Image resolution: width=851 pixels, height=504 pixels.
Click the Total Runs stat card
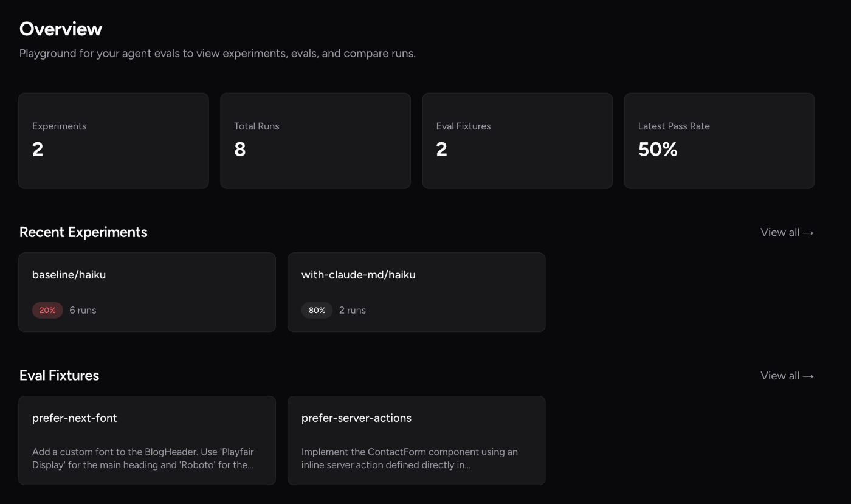pyautogui.click(x=315, y=140)
